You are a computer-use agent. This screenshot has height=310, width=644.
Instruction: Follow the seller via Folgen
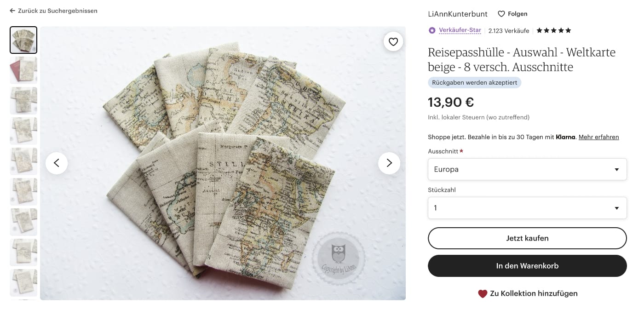tap(517, 14)
